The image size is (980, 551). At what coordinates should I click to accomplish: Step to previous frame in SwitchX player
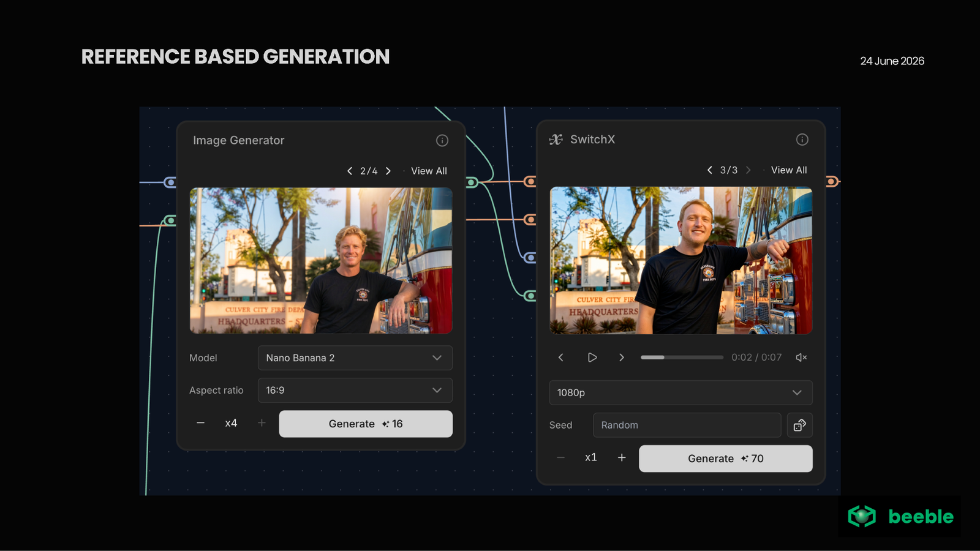pyautogui.click(x=560, y=358)
